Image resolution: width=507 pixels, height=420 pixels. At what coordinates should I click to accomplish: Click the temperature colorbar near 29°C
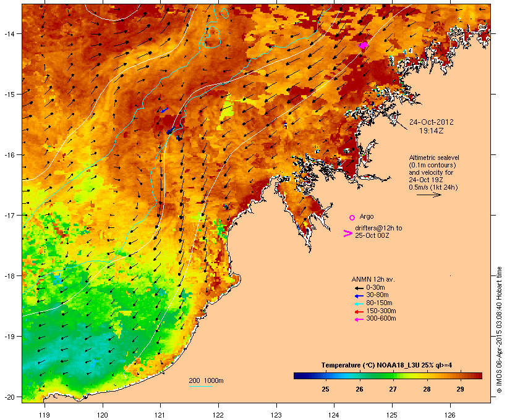tap(460, 376)
